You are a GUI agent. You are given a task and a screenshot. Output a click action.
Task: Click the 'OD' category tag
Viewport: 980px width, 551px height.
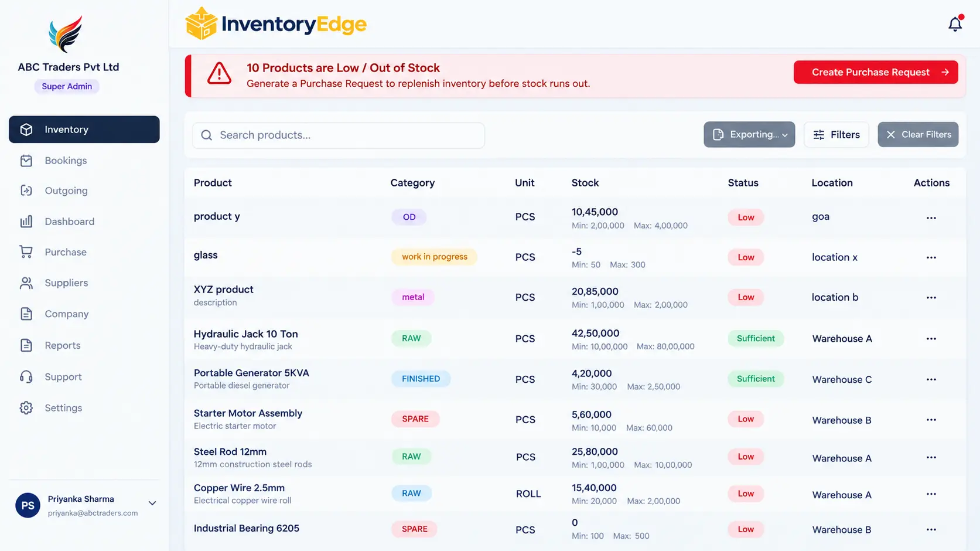click(x=409, y=217)
